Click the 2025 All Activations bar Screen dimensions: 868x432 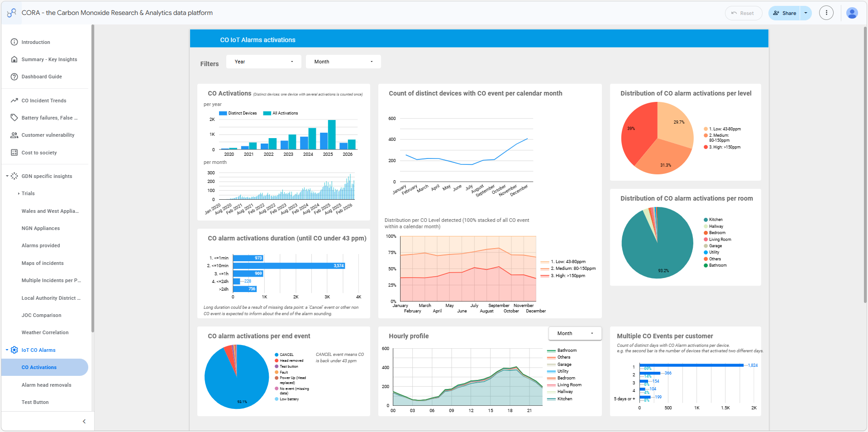coord(332,134)
